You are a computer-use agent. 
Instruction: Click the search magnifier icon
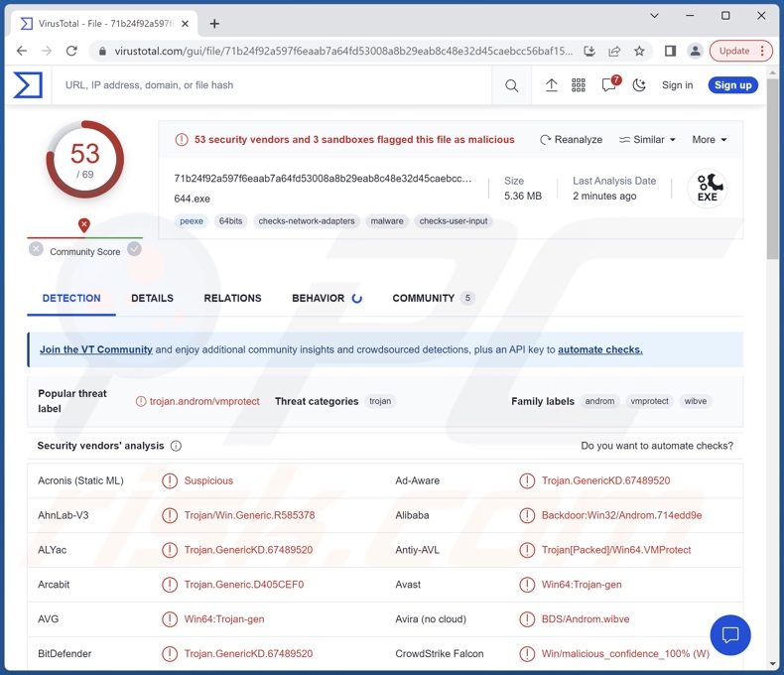(x=511, y=86)
